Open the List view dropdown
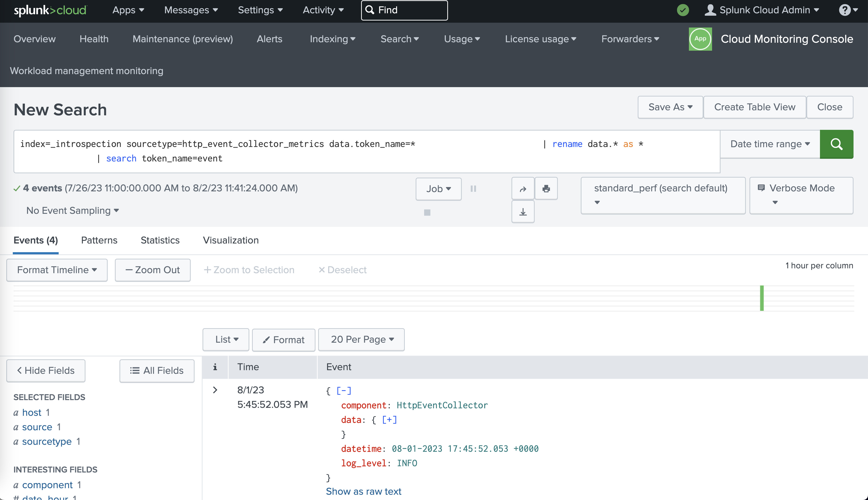Image resolution: width=868 pixels, height=500 pixels. pyautogui.click(x=226, y=340)
